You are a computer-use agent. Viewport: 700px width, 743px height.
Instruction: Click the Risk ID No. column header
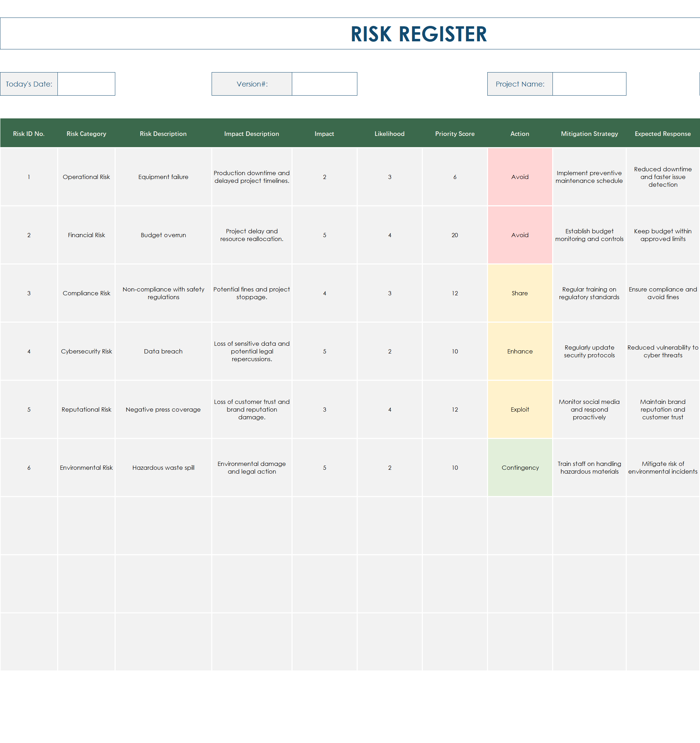tap(29, 133)
